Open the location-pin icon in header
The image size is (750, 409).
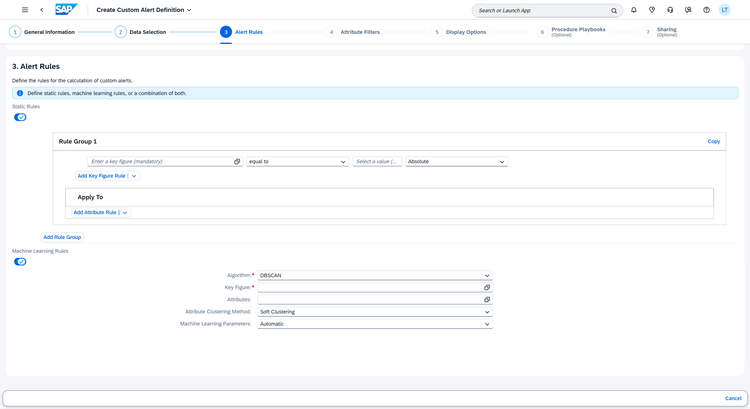point(652,10)
